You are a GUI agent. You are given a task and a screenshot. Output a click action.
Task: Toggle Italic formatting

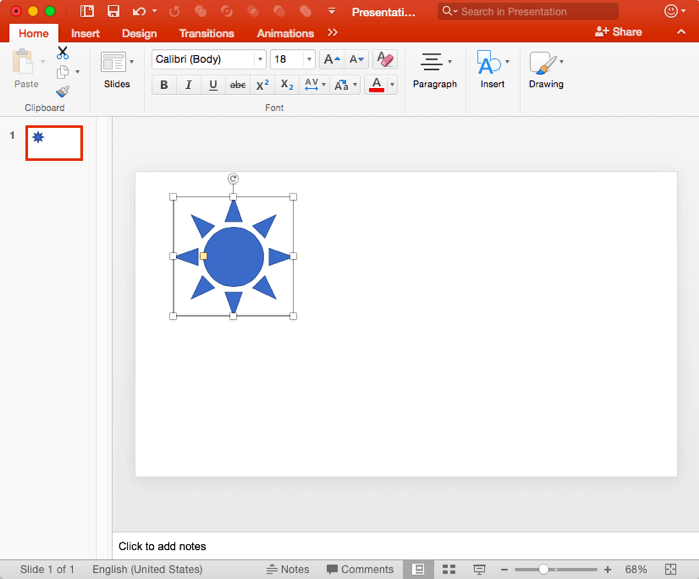tap(188, 85)
